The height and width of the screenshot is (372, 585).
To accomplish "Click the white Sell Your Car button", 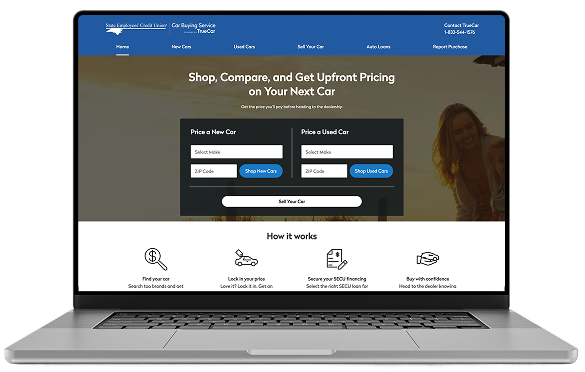I will (x=292, y=201).
